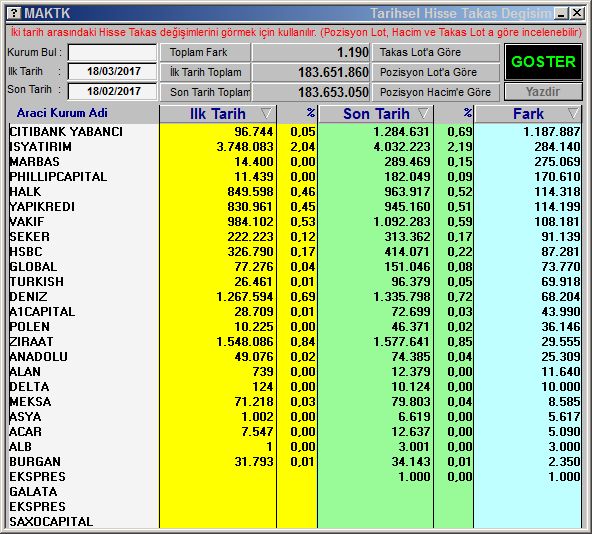Viewport: 592px width, 534px height.
Task: Close the MAKTK window
Action: pos(577,14)
